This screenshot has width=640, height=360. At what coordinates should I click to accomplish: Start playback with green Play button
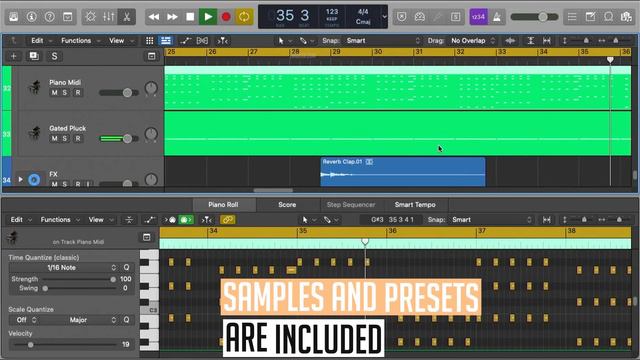[x=208, y=17]
